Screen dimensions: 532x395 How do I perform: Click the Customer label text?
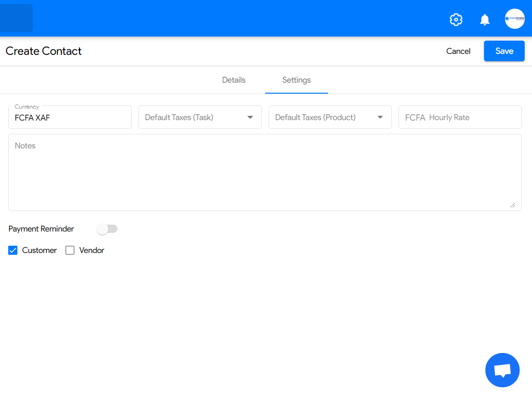[39, 250]
